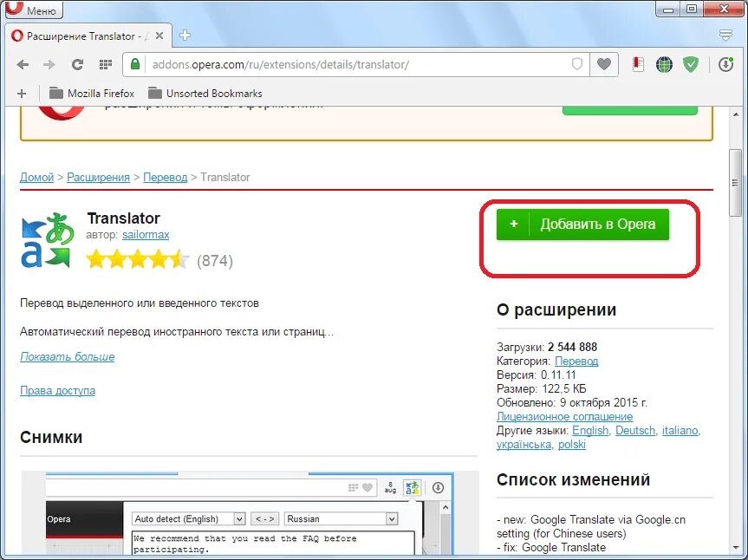748x560 pixels.
Task: Open the Права доступа link
Action: coord(58,391)
